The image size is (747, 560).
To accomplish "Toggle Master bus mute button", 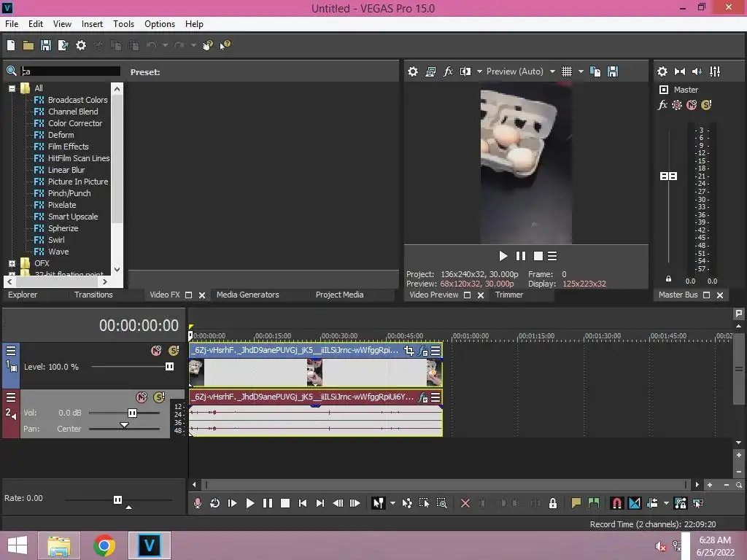I will coord(692,105).
